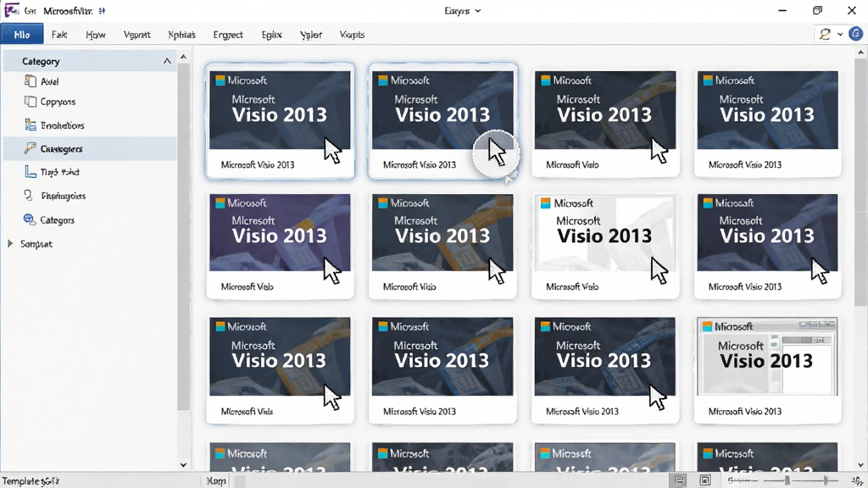Open dropdown arrow beside the pen icon

click(x=840, y=34)
